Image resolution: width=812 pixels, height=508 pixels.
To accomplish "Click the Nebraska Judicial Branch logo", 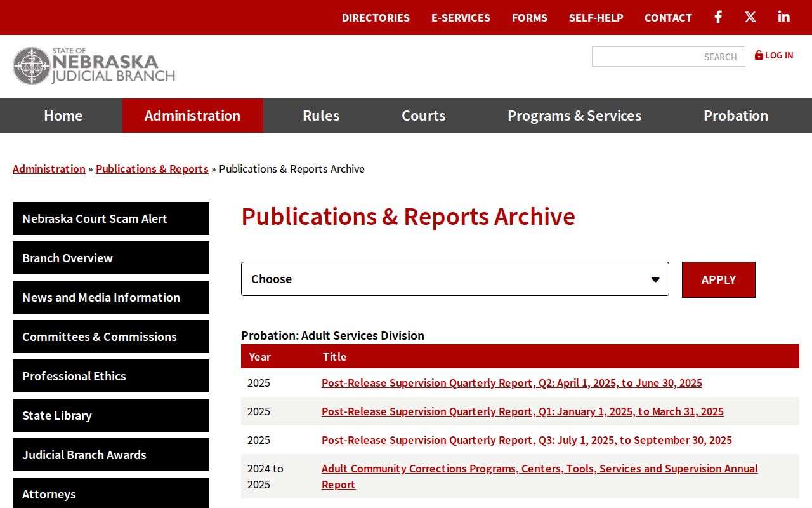I will click(94, 65).
